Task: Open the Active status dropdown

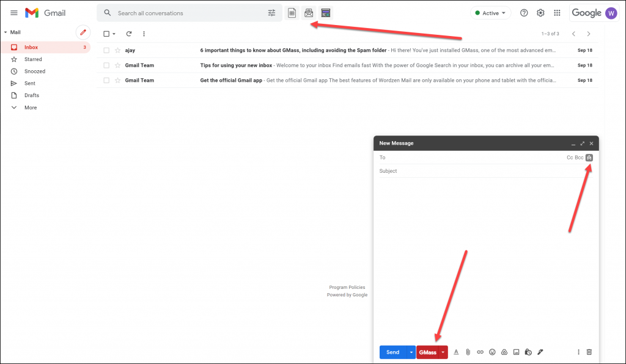Action: pos(490,13)
